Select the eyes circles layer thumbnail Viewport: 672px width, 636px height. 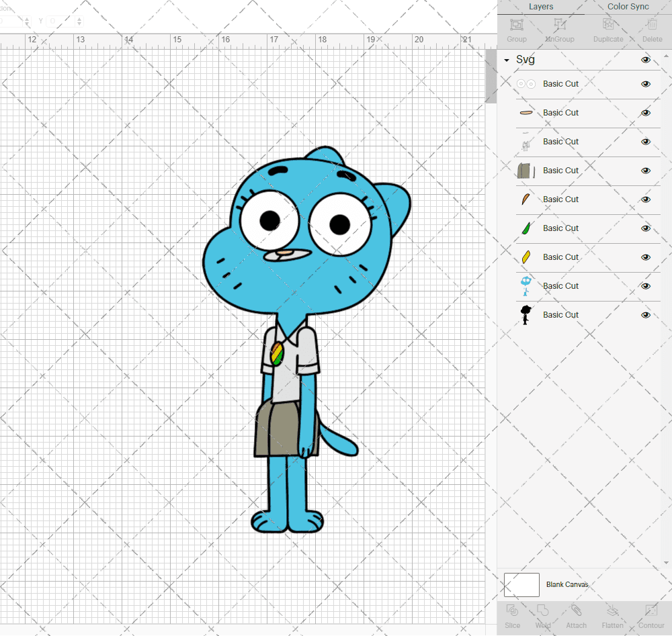[x=526, y=84]
